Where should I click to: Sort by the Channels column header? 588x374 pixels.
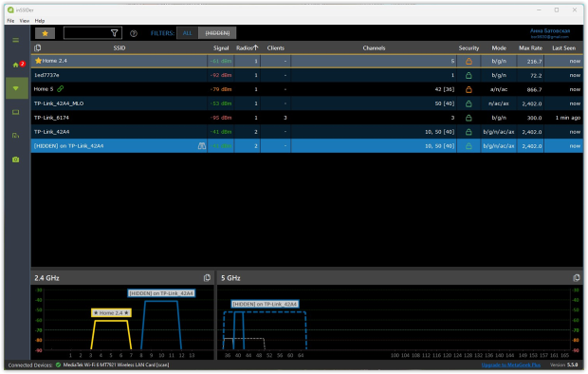(374, 48)
